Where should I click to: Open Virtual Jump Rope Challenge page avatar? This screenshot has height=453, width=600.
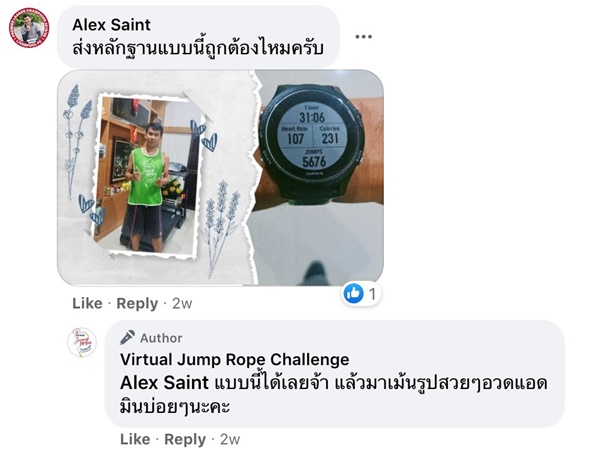[x=82, y=342]
